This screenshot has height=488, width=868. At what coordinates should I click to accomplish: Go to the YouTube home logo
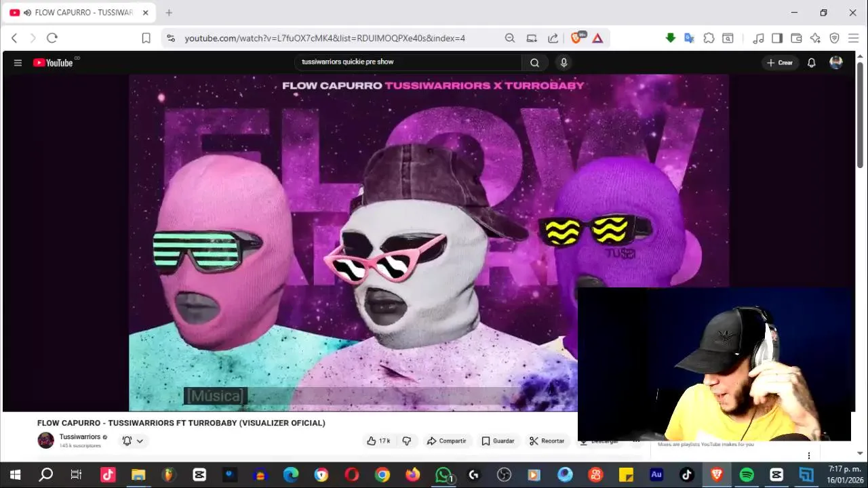click(53, 62)
